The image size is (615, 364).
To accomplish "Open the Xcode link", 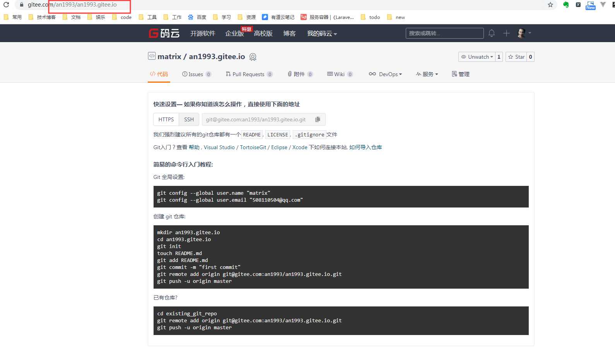I will coord(300,147).
